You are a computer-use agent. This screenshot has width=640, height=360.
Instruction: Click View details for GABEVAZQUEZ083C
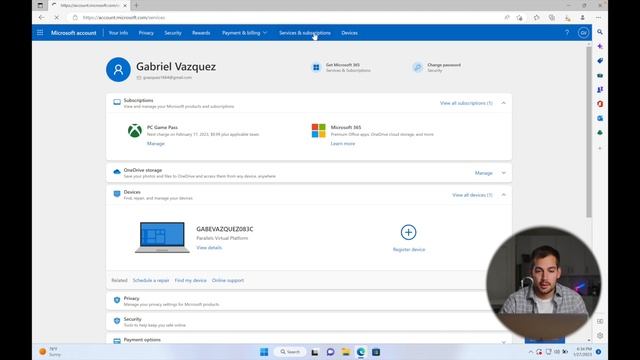coord(209,248)
